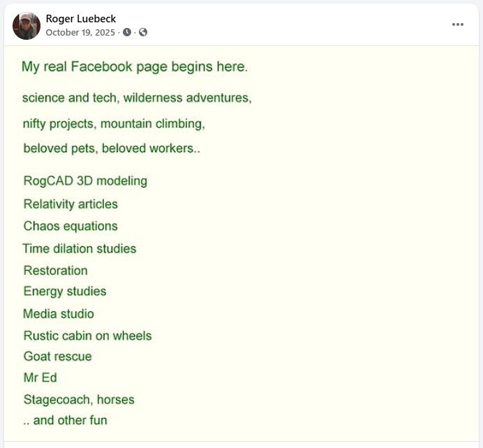Open Roger Luebeck's profile picture
This screenshot has height=448, width=483.
[27, 26]
